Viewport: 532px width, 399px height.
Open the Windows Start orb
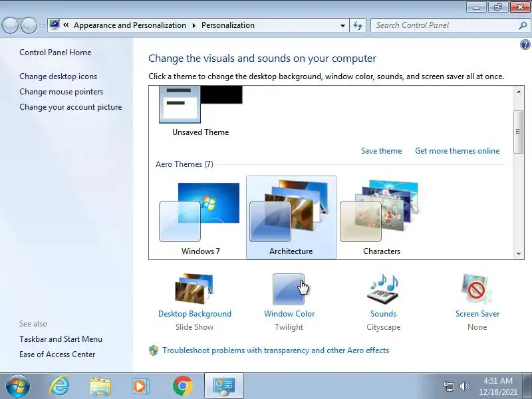[x=17, y=386]
